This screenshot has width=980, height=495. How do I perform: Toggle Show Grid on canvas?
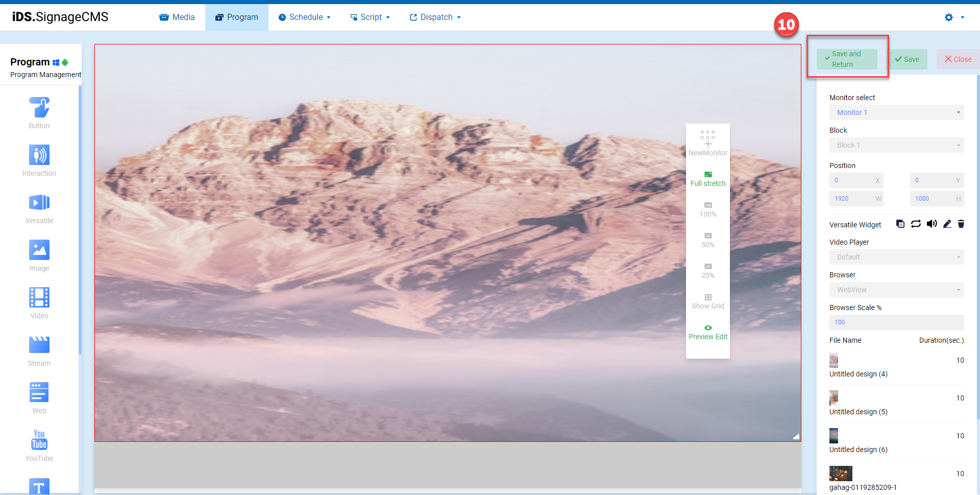pyautogui.click(x=708, y=302)
